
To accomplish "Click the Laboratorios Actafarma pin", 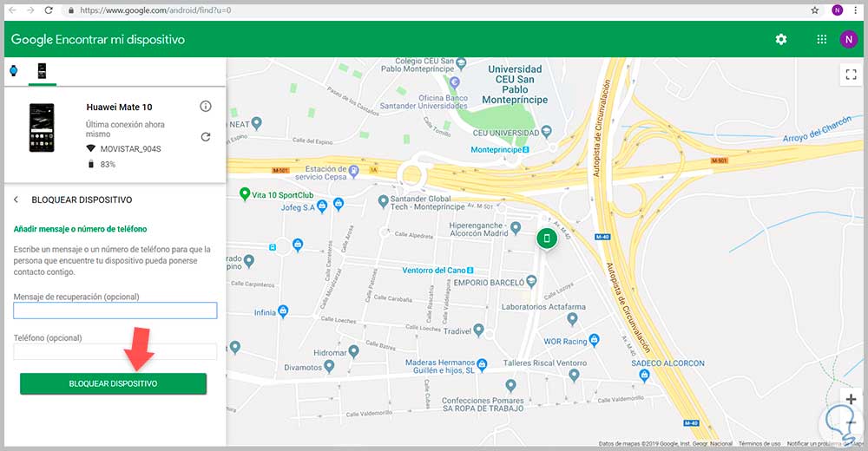I will [572, 319].
